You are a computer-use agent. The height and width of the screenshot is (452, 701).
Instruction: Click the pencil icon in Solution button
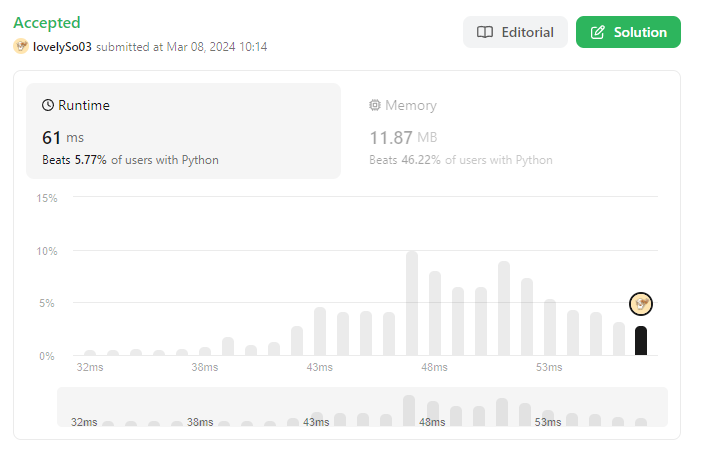pos(598,32)
